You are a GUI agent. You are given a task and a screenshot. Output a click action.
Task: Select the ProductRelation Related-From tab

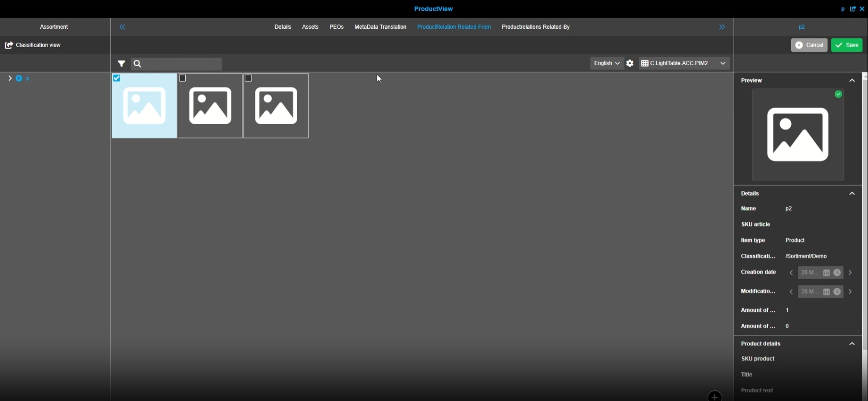454,27
